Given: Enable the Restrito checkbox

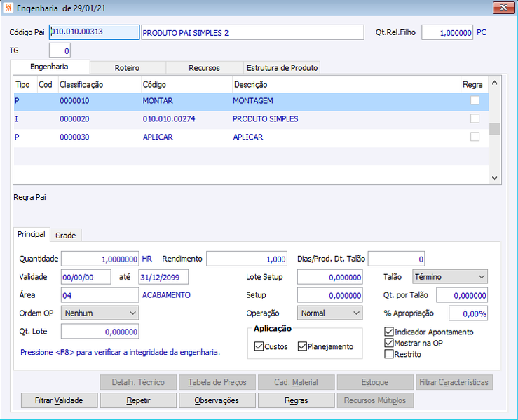Looking at the screenshot, I should coord(389,354).
